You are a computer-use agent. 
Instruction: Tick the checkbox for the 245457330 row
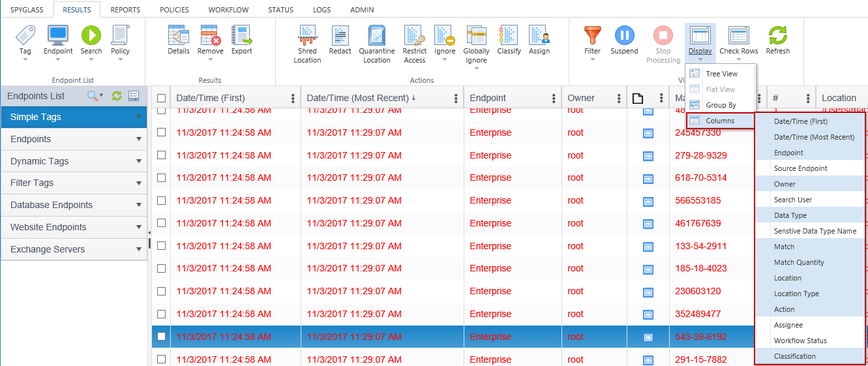[x=161, y=132]
